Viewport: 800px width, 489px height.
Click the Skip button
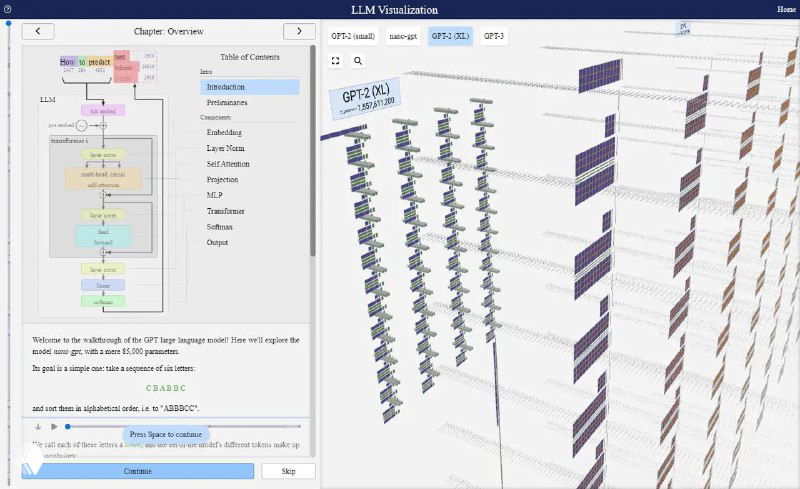pos(288,471)
